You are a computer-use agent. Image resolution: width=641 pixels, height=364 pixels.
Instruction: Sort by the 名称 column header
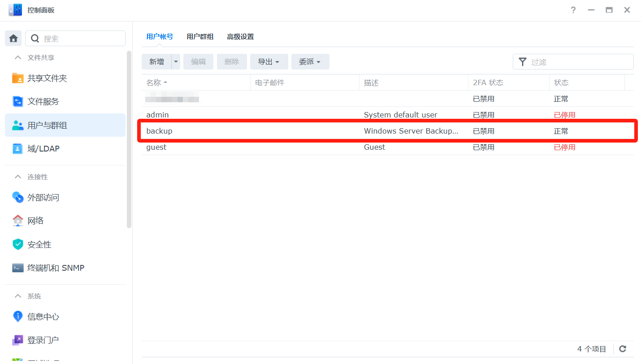(154, 82)
